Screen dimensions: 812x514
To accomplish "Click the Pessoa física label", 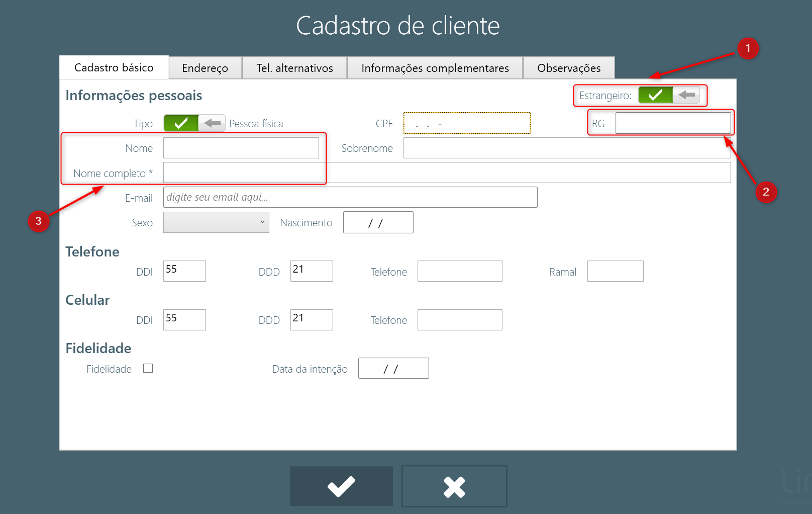I will (x=256, y=124).
